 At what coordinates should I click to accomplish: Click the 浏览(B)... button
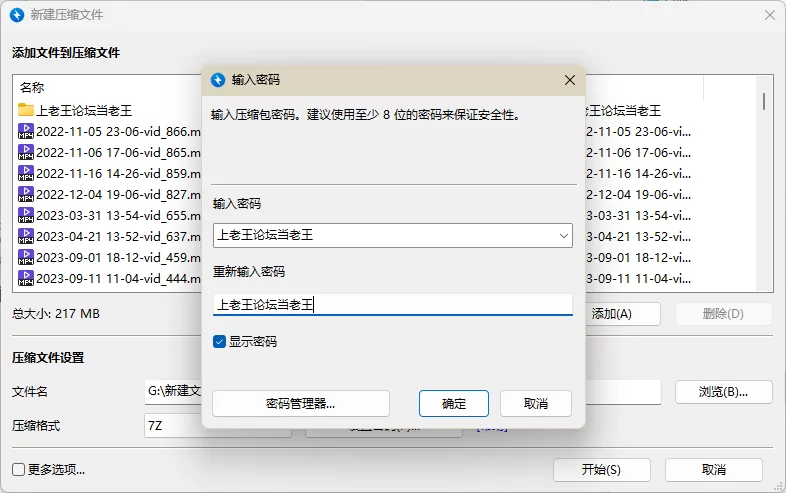723,392
